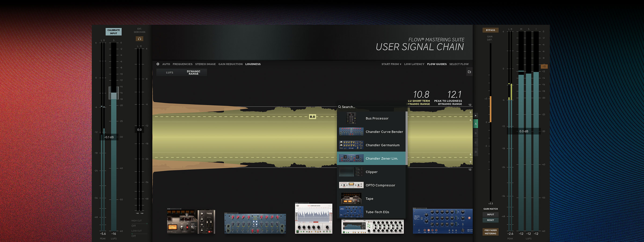Click the search magnifier icon
Image resolution: width=644 pixels, height=242 pixels.
coord(339,107)
